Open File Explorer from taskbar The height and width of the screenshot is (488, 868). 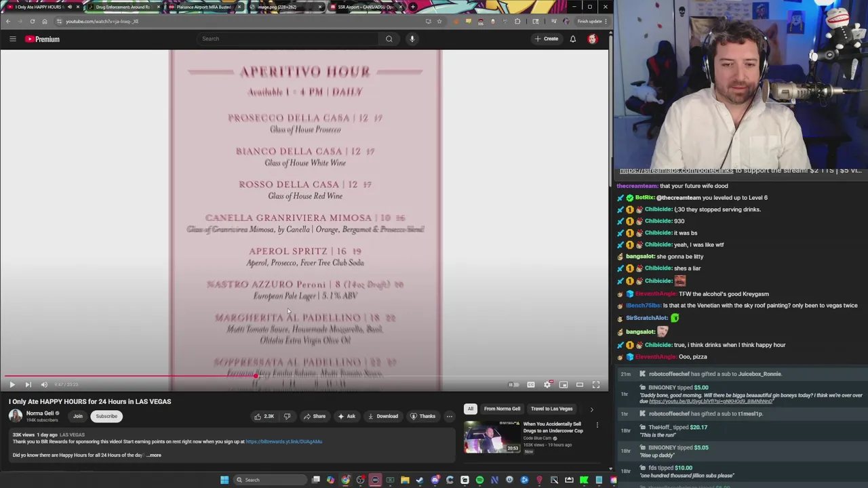point(405,480)
